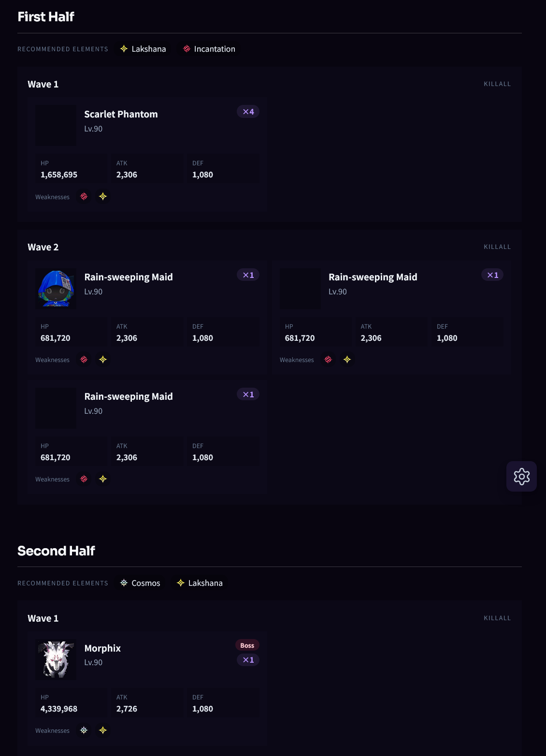
Task: Click Scarlet Phantom's HP value 1,658,695
Action: click(59, 174)
